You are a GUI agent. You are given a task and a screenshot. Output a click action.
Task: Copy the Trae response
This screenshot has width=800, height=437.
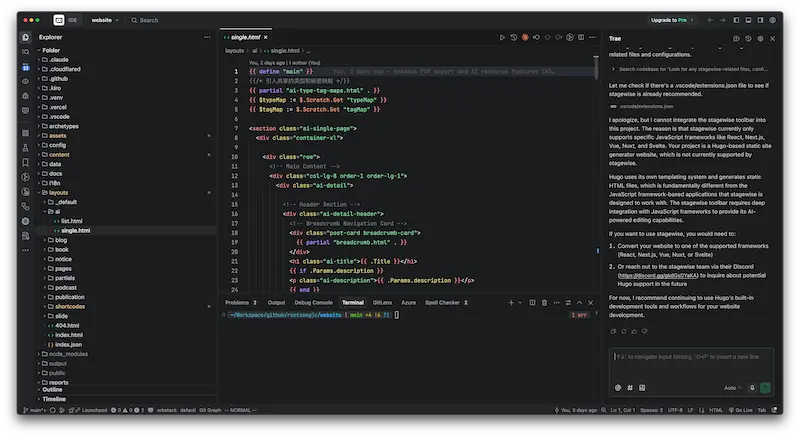coord(613,331)
